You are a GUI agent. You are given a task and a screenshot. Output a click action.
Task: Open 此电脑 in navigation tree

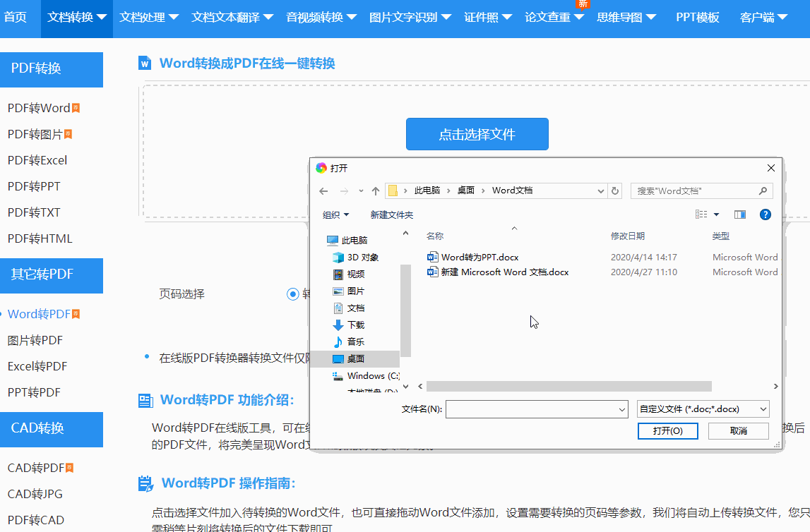coord(347,240)
